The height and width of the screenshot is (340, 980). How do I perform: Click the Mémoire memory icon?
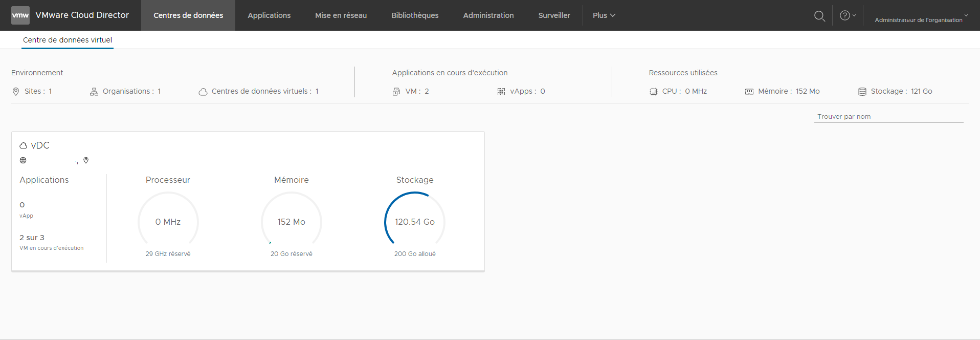tap(749, 92)
